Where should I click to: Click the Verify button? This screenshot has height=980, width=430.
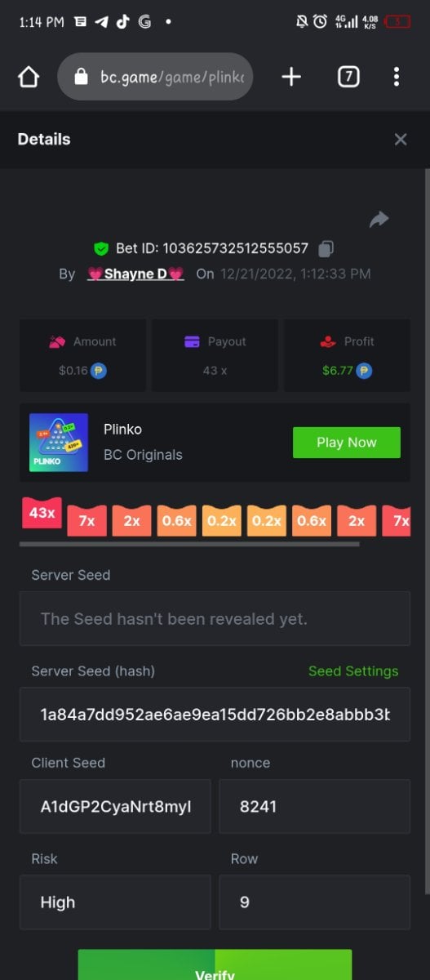215,967
